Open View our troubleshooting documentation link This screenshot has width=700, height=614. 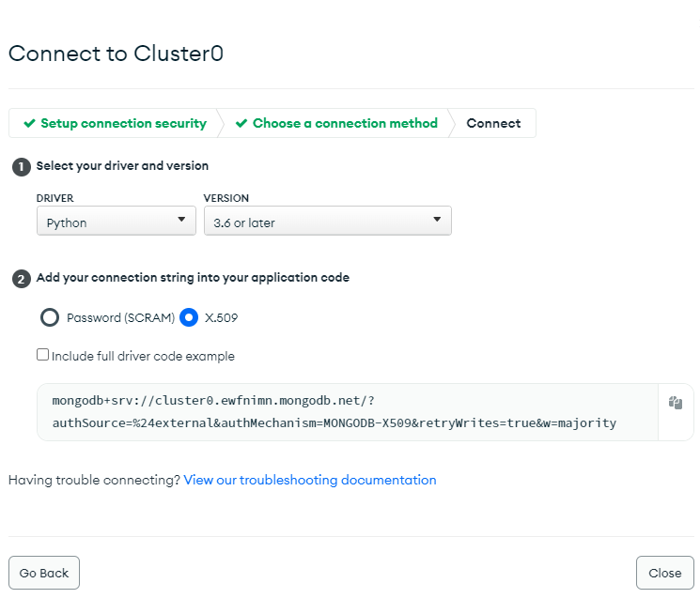pos(310,480)
